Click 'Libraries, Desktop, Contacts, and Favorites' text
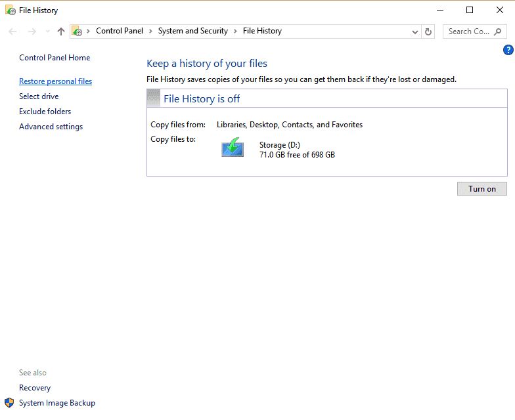Image resolution: width=515 pixels, height=420 pixels. [x=290, y=125]
